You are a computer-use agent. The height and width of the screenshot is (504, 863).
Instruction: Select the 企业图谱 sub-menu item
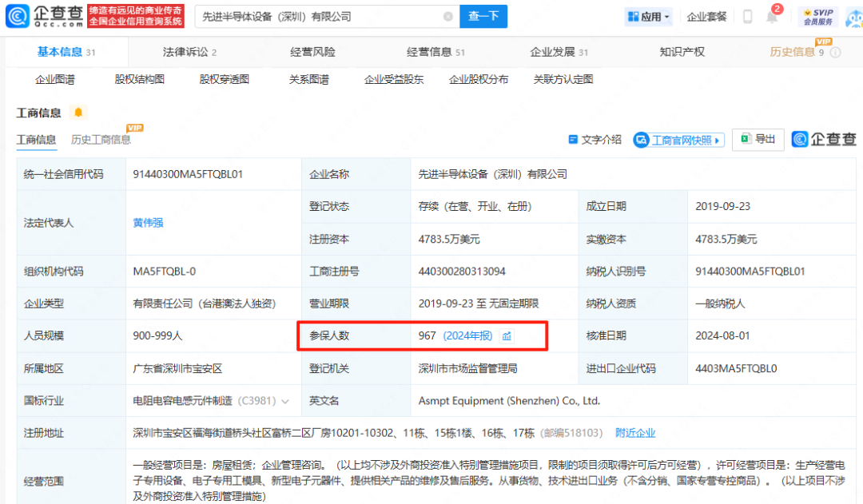[55, 79]
